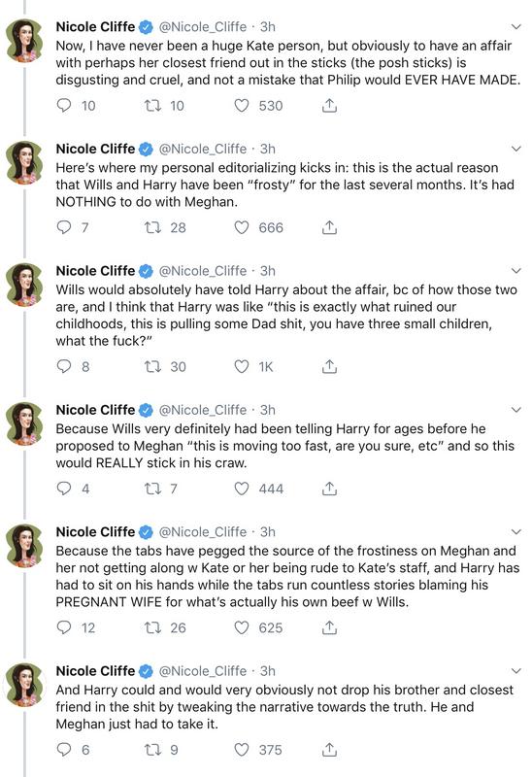Image resolution: width=532 pixels, height=777 pixels.
Task: Reply to the tweet with 8 replies
Action: pos(64,366)
